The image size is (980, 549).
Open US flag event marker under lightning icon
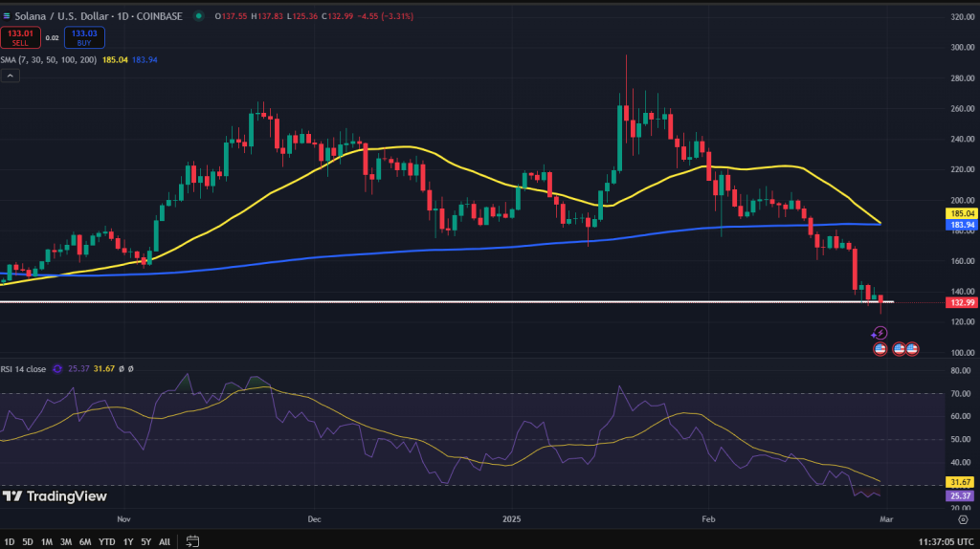pyautogui.click(x=880, y=348)
